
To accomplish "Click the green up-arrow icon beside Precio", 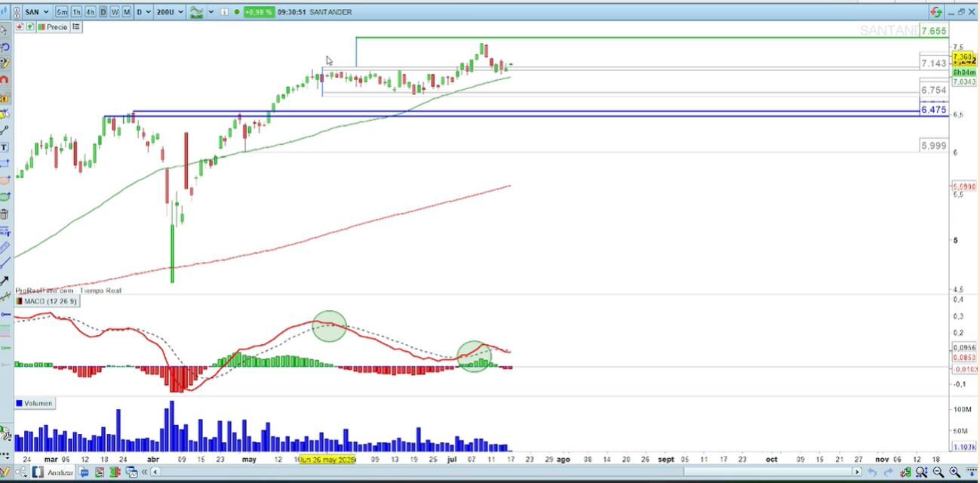I will coord(29,27).
